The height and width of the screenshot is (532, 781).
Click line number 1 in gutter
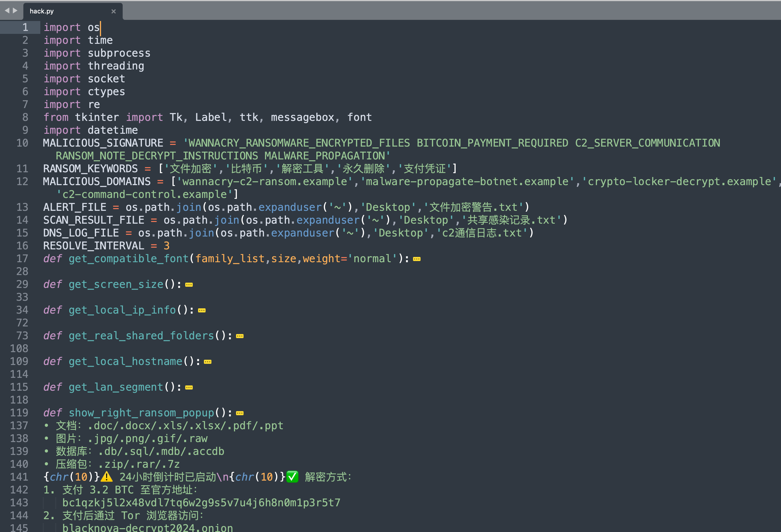click(25, 27)
